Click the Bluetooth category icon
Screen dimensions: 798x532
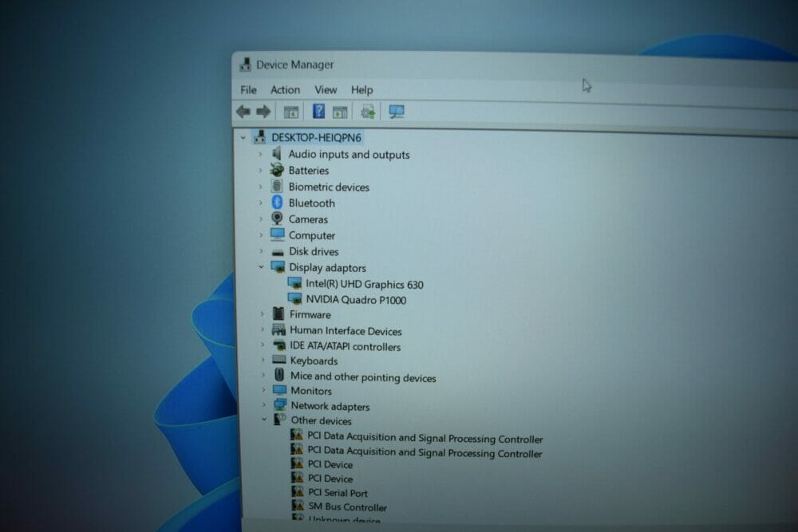[x=277, y=203]
